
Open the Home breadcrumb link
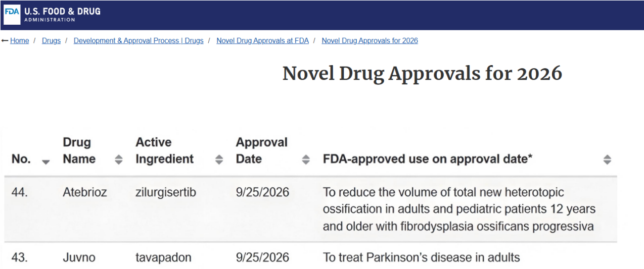(19, 40)
